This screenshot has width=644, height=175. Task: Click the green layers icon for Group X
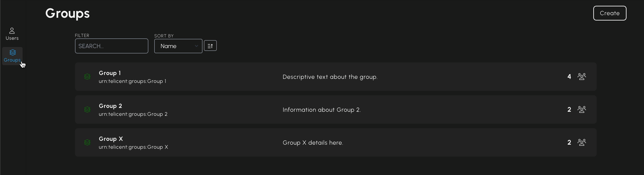tap(87, 142)
